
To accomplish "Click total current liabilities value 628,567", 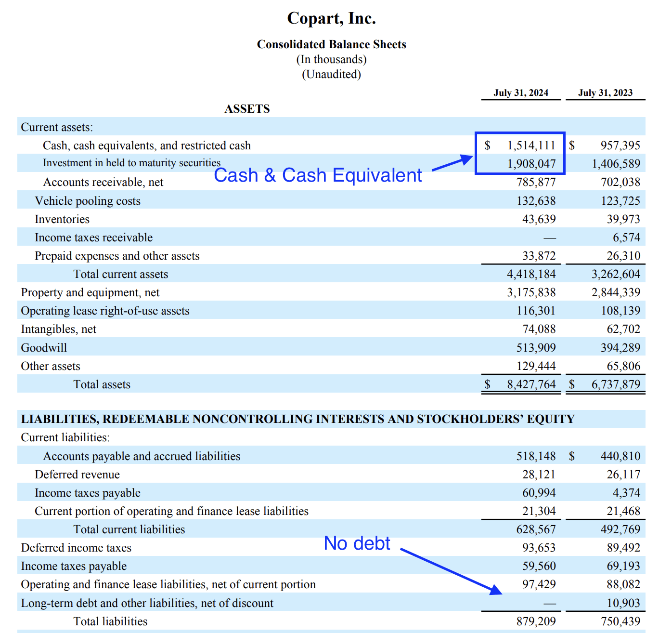I will point(536,529).
